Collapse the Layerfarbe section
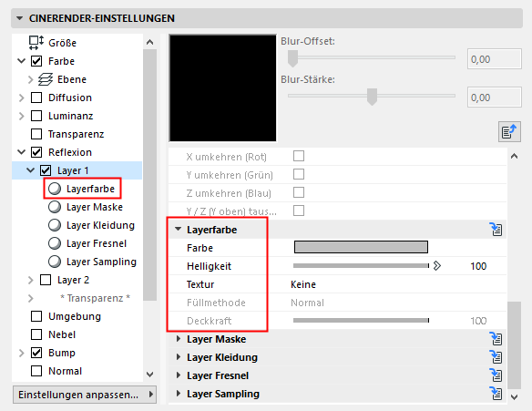 click(x=178, y=229)
